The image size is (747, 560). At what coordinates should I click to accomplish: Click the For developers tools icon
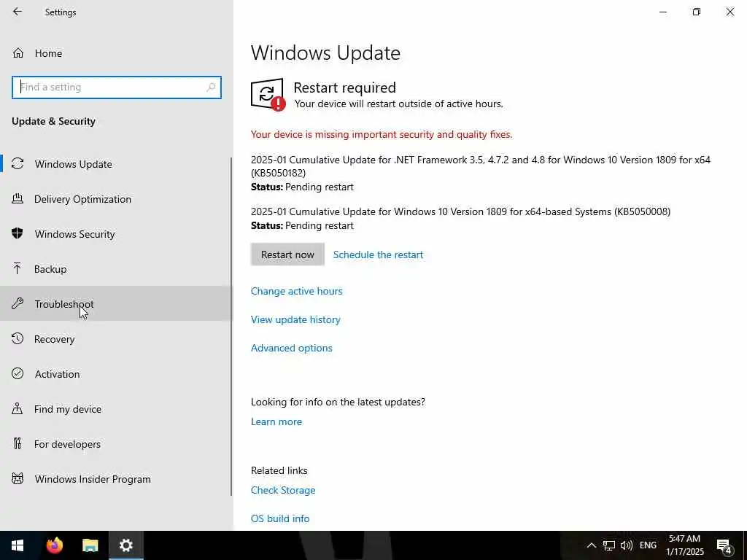coord(18,444)
